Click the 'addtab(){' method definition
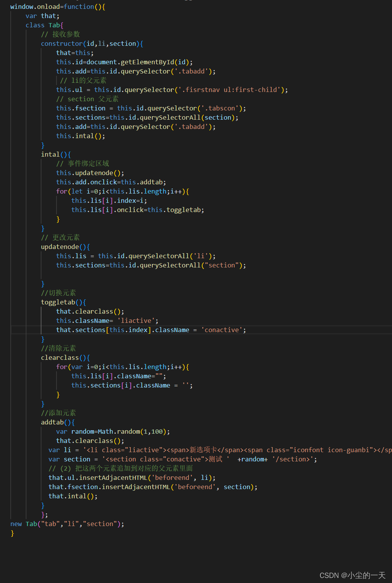This screenshot has height=583, width=392. [58, 422]
